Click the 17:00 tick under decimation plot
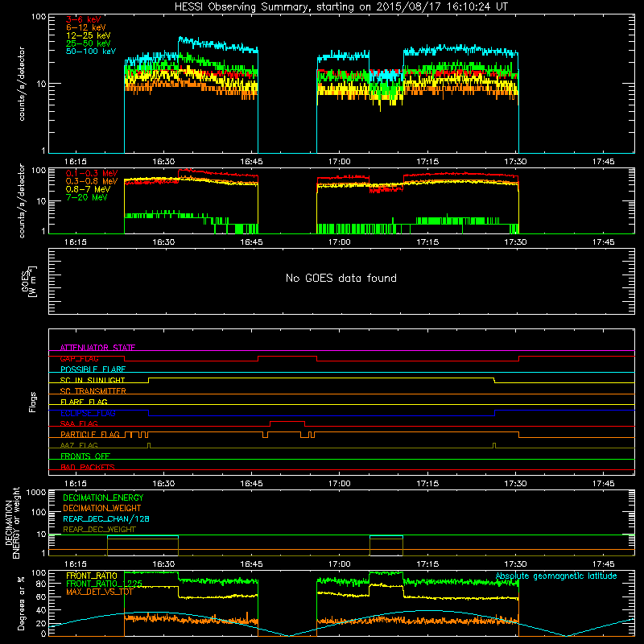Screen dimensions: 644x644 340,564
